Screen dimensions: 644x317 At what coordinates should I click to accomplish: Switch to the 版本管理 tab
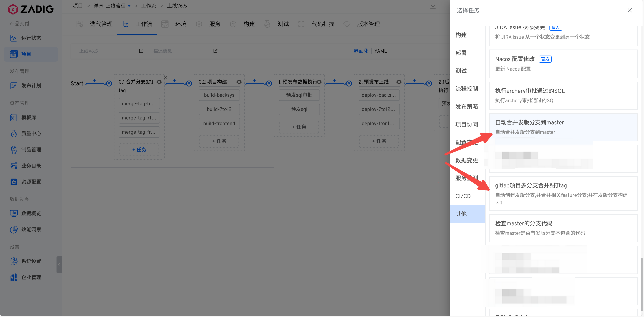tap(362, 24)
